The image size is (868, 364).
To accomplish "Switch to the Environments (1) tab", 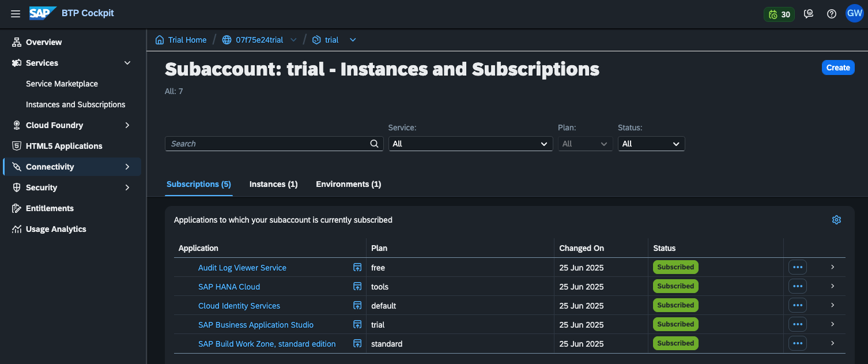I will tap(349, 184).
